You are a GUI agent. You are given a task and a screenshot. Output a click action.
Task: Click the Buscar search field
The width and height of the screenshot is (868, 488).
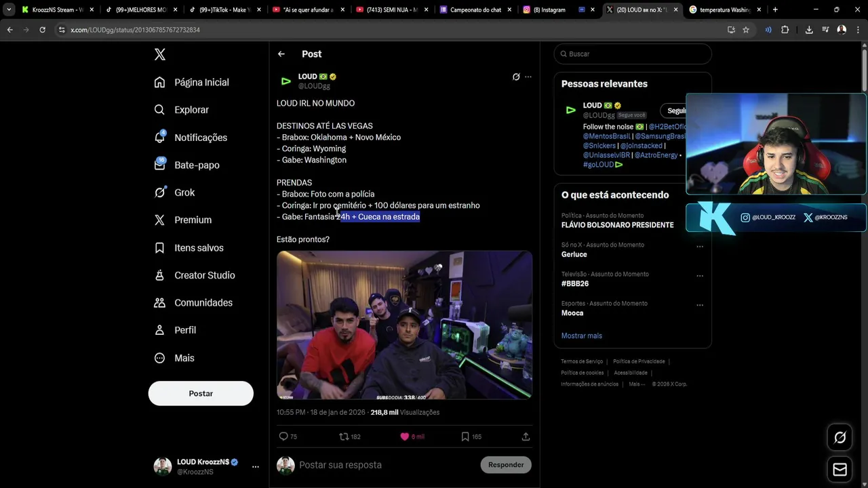pos(632,54)
